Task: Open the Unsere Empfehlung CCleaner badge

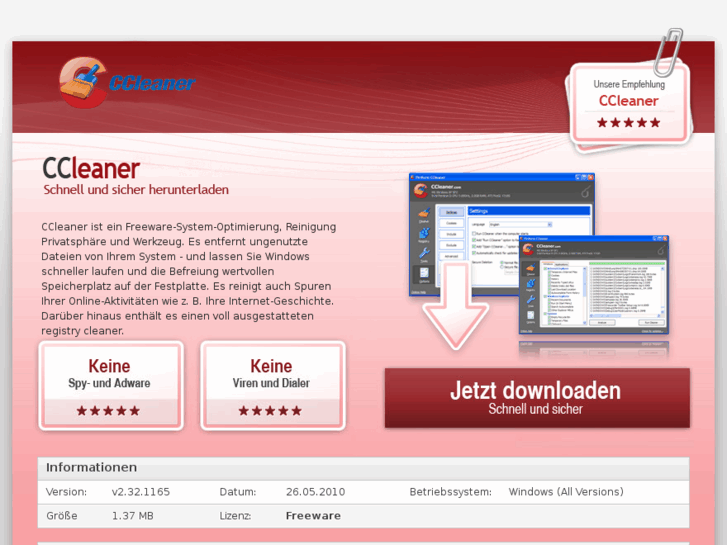Action: pyautogui.click(x=629, y=103)
